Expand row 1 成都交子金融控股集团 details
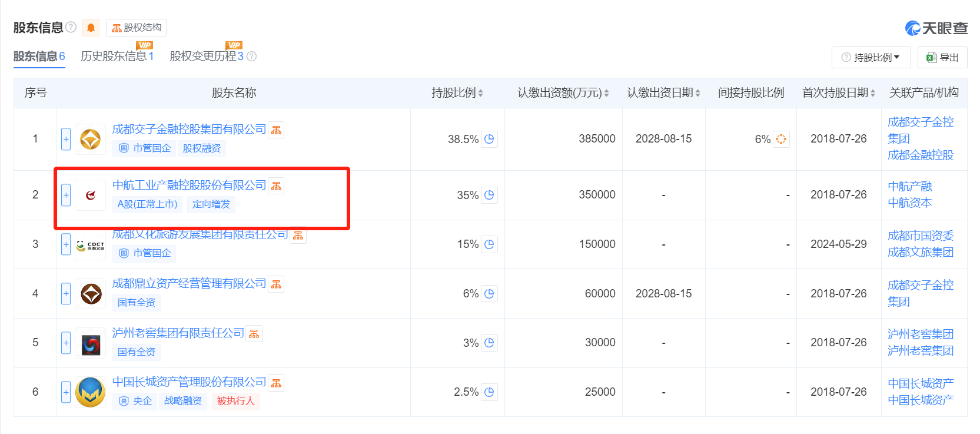This screenshot has width=980, height=434. click(x=66, y=139)
